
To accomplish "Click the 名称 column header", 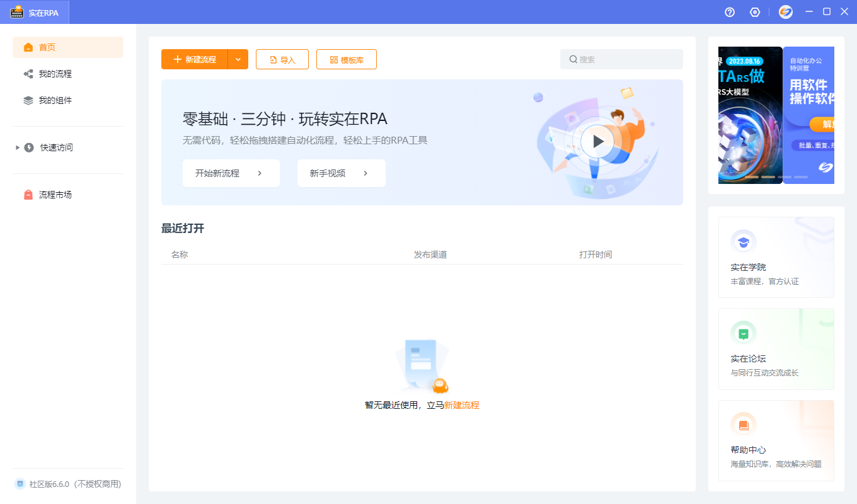I will 180,255.
